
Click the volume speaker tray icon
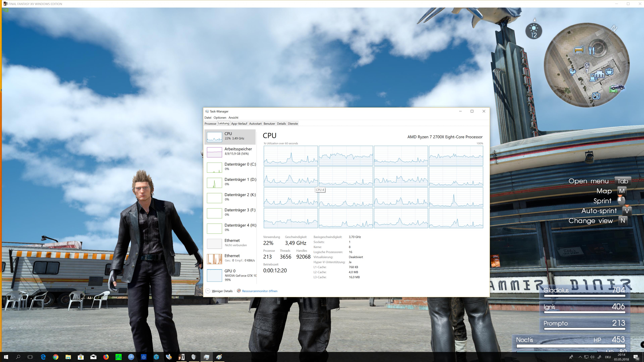592,357
